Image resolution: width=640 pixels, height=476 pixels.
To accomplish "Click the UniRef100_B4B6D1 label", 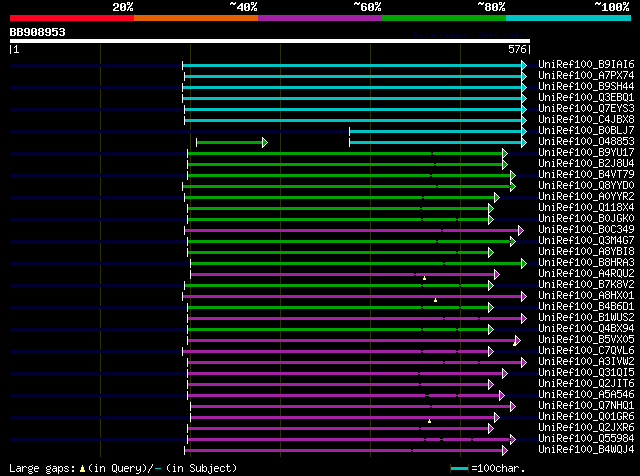I will (x=586, y=307).
